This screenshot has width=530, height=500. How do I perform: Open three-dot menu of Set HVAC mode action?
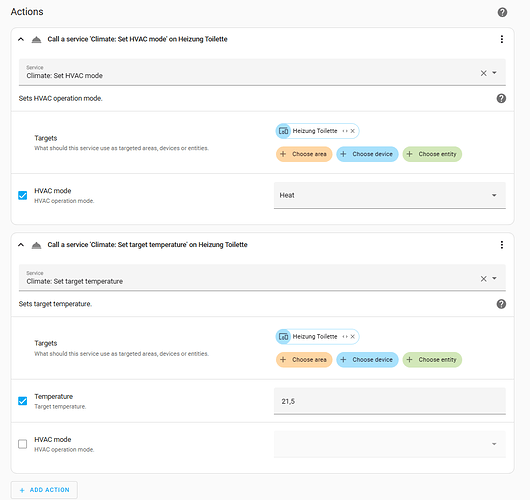(502, 39)
